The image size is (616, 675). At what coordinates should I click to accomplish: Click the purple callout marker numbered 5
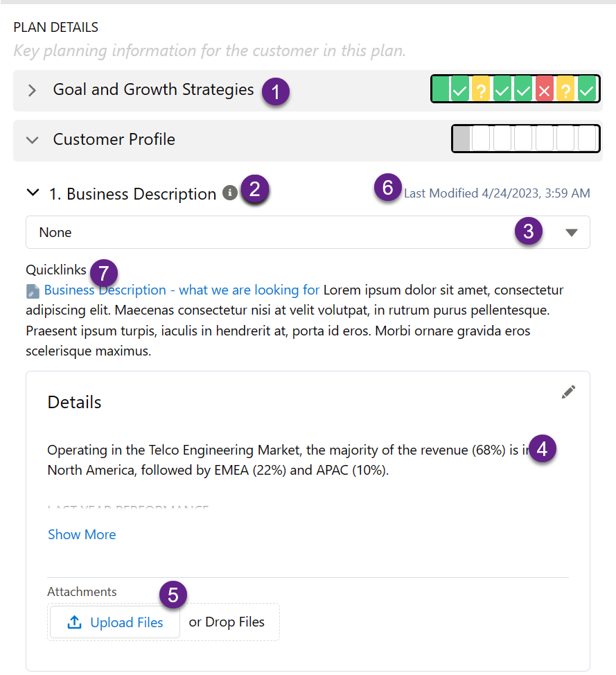tap(173, 595)
